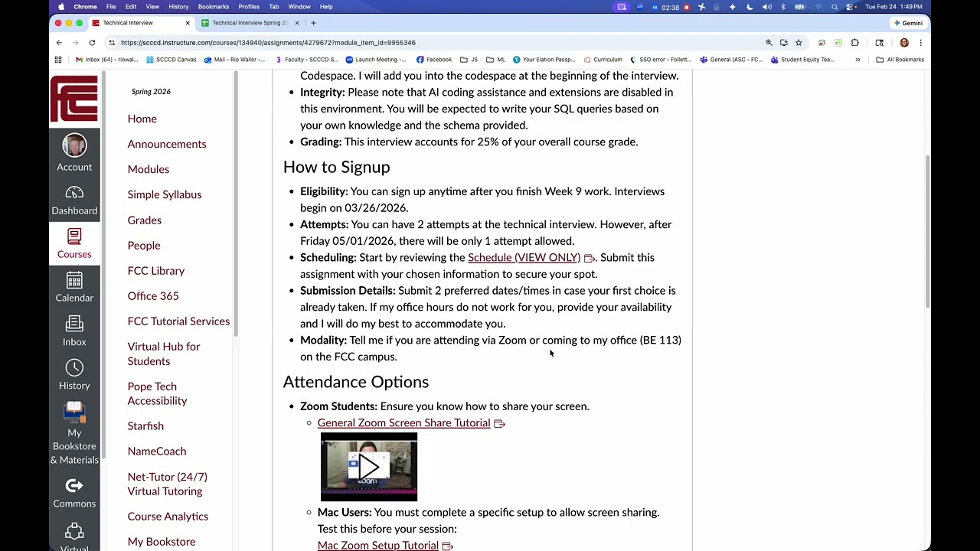The image size is (980, 551).
Task: Open the zoom magnifier in address bar
Action: coord(769,43)
